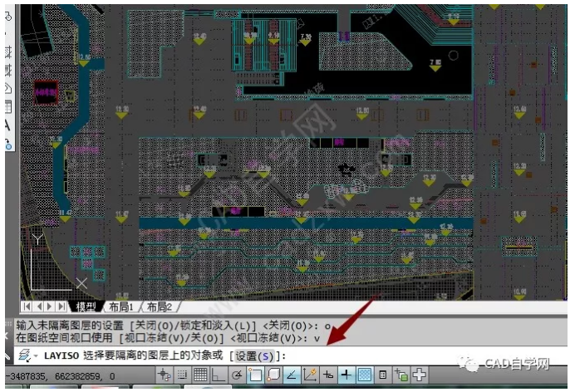Toggle Dynamic Input in status bar
Viewport: 575px width, 392px height.
328,375
